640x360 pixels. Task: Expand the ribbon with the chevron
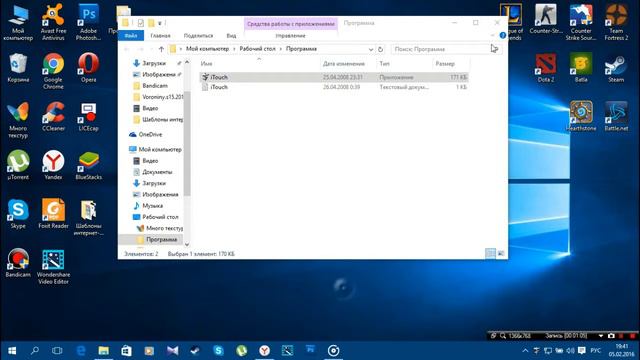click(x=493, y=36)
